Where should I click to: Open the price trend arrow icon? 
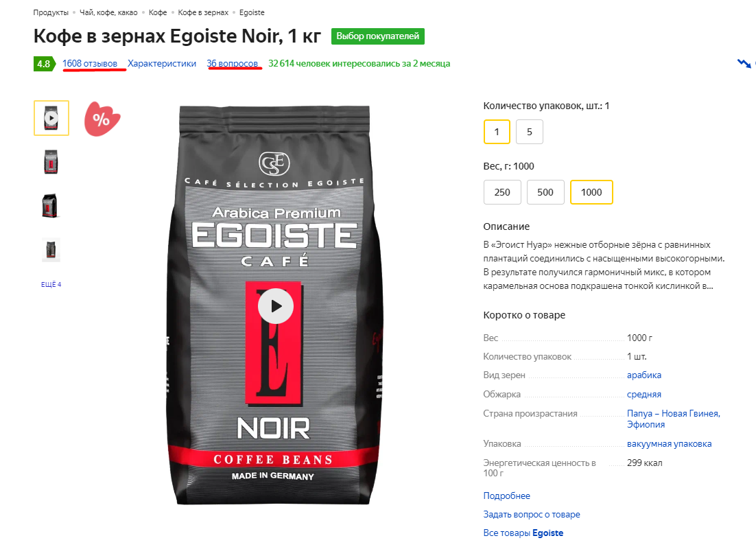point(744,63)
